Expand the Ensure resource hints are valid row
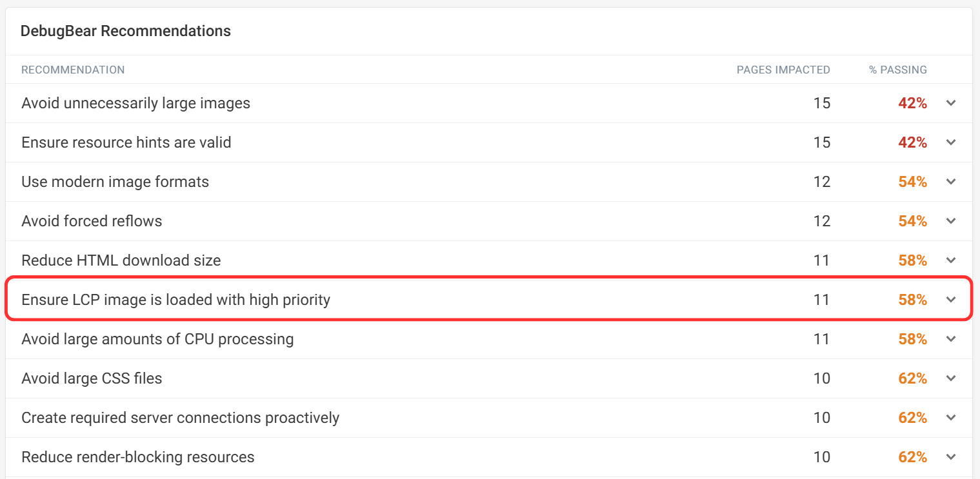The height and width of the screenshot is (479, 980). point(950,142)
